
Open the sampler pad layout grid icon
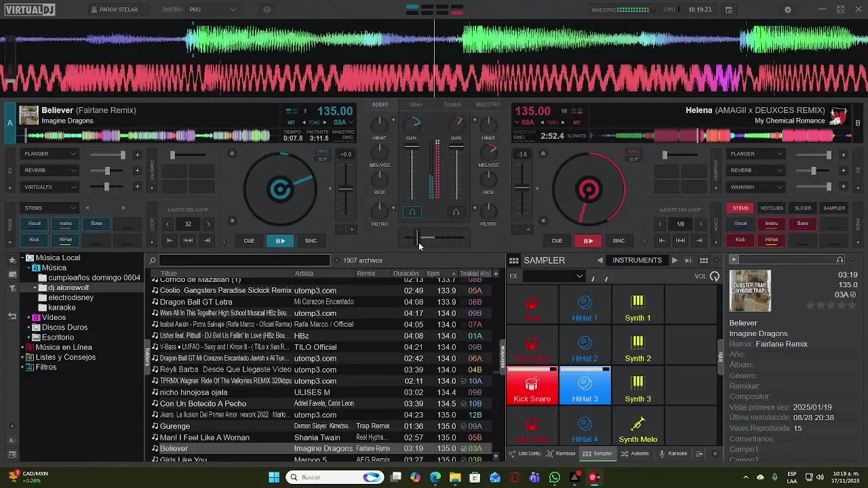pyautogui.click(x=704, y=260)
